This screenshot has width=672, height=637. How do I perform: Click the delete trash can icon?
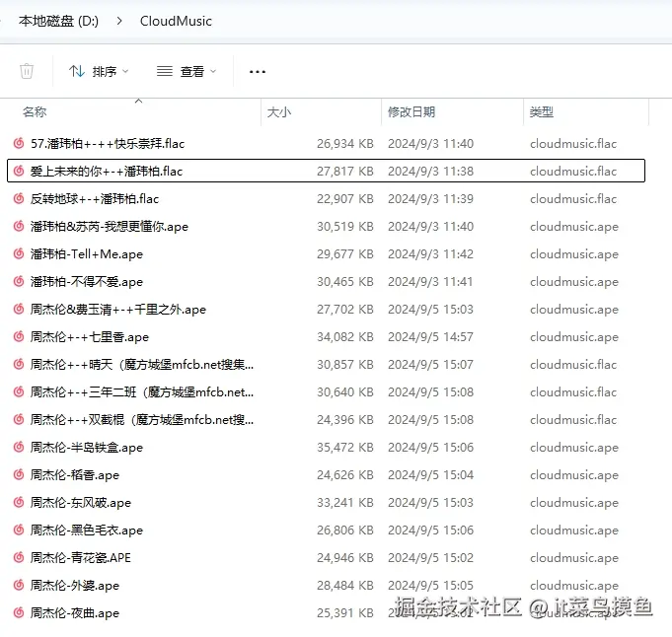click(27, 71)
